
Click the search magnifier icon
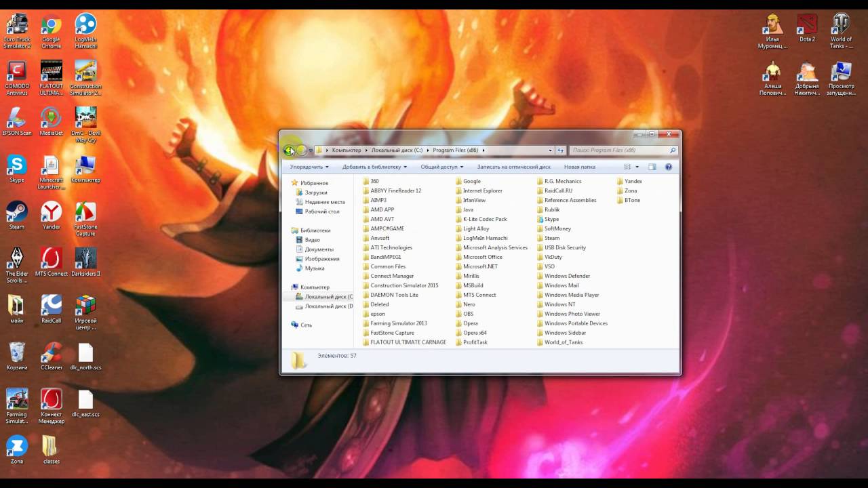(672, 150)
